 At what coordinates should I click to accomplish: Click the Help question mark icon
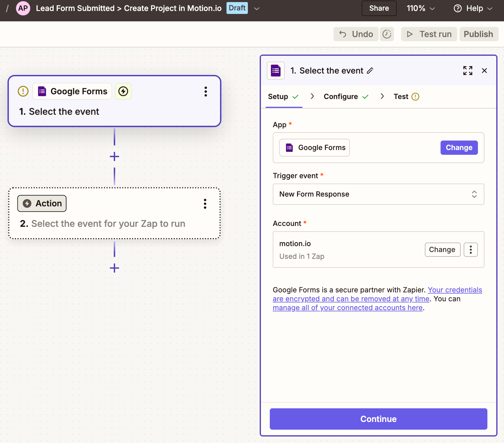click(x=458, y=8)
